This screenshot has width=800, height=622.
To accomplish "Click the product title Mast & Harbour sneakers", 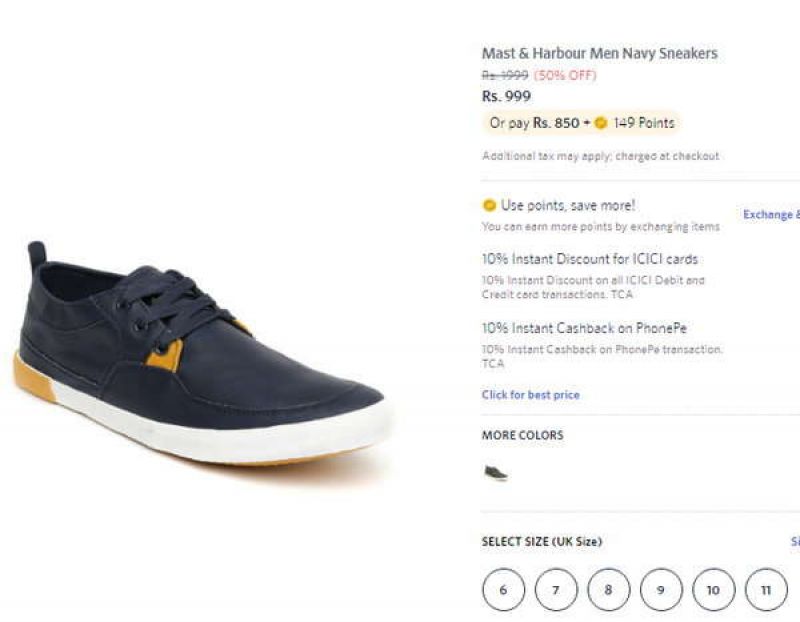I will click(597, 52).
